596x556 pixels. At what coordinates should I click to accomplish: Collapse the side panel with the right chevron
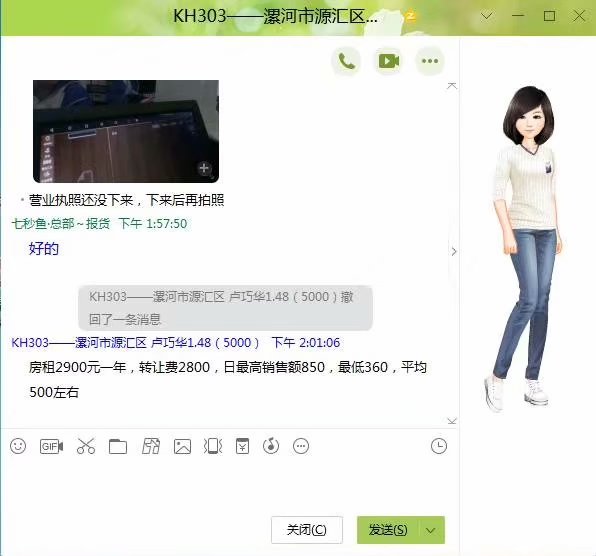pyautogui.click(x=454, y=251)
